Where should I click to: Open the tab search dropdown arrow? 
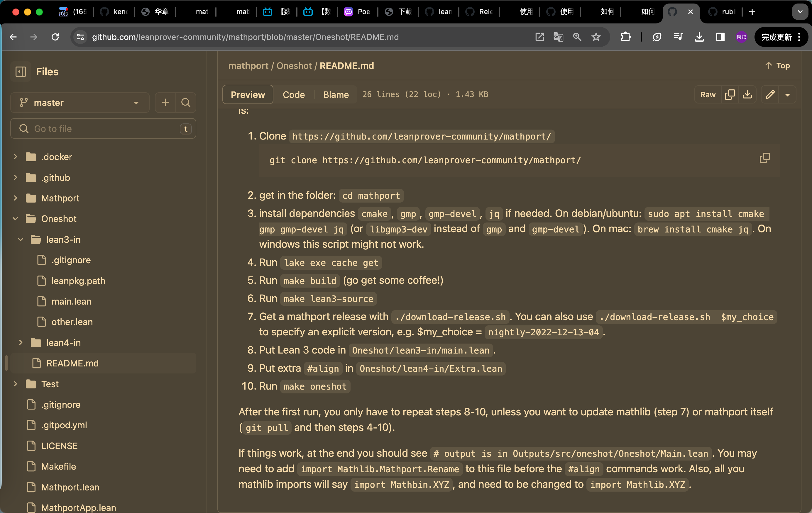pos(800,12)
